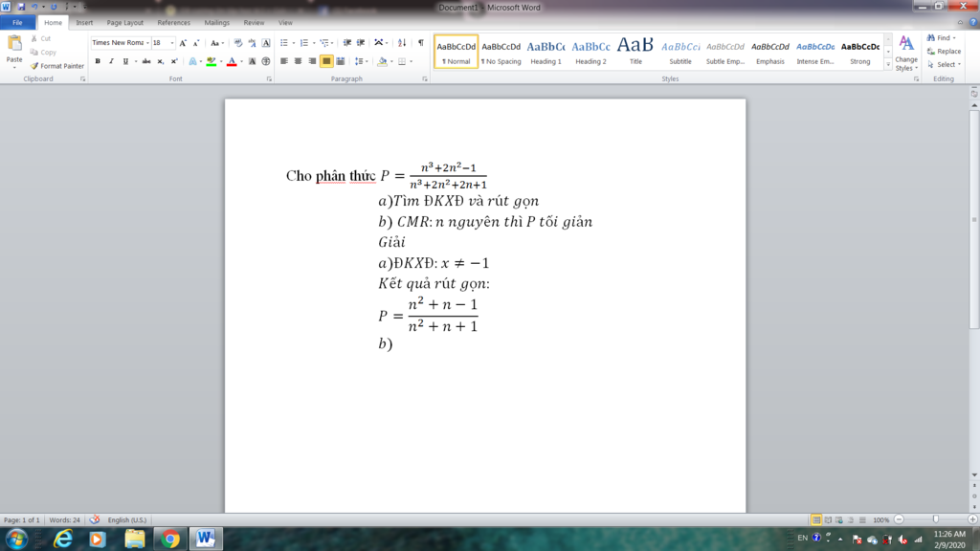Apply the No Spacing style
Image resolution: width=980 pixels, height=551 pixels.
click(x=501, y=52)
